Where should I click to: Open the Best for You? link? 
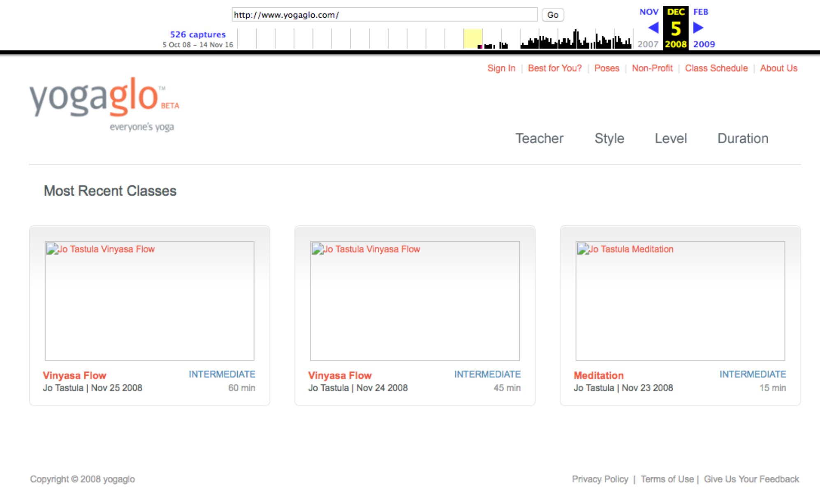[x=555, y=68]
